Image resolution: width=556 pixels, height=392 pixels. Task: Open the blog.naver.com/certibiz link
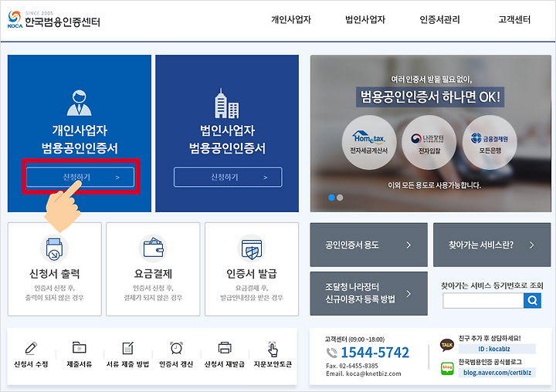click(x=497, y=373)
